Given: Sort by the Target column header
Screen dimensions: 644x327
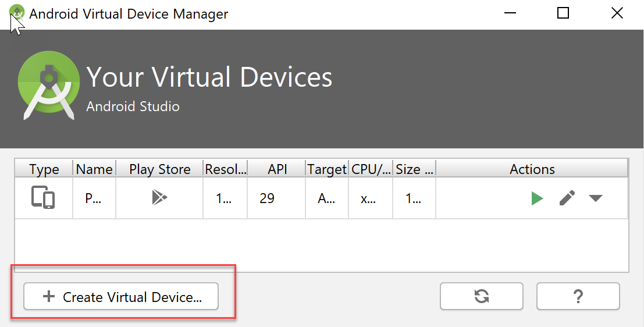Looking at the screenshot, I should (x=328, y=169).
